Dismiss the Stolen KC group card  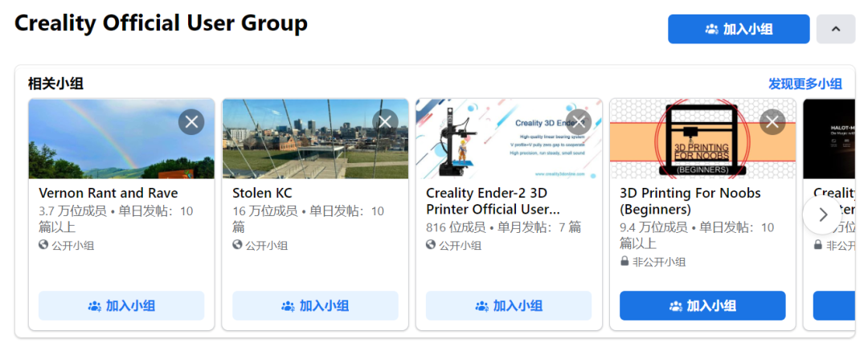385,122
